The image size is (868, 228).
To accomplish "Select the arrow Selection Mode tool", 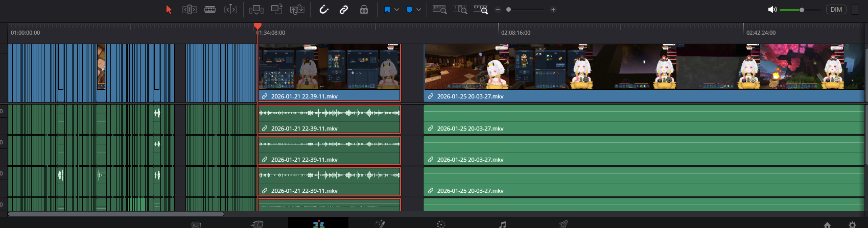I will click(169, 10).
